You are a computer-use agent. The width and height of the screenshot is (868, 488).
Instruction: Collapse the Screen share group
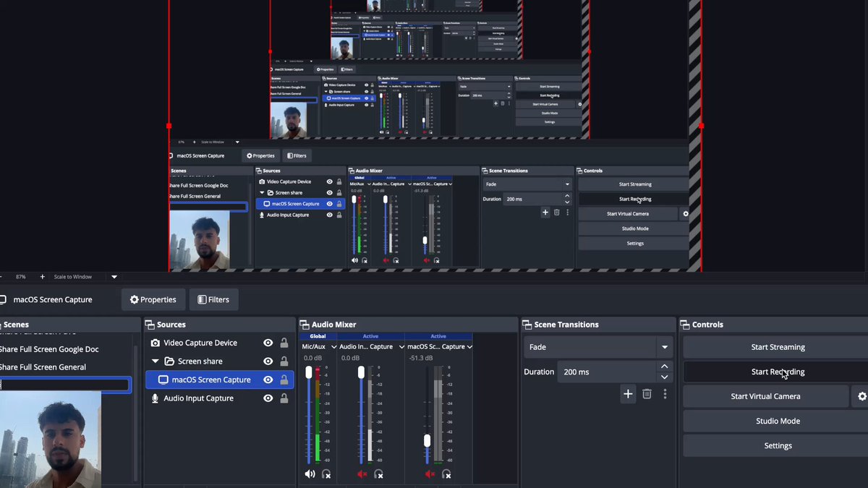156,361
